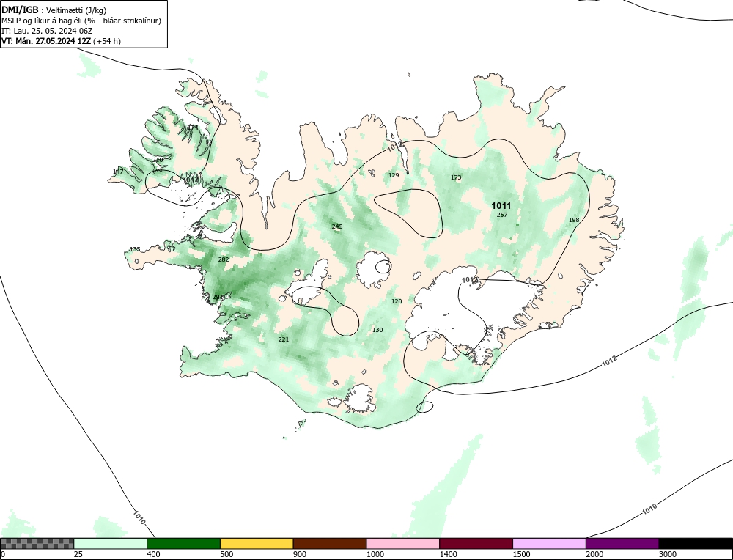Click the 1012 isobar label offshore southeast
Screen dimensions: 733x560
(609, 361)
